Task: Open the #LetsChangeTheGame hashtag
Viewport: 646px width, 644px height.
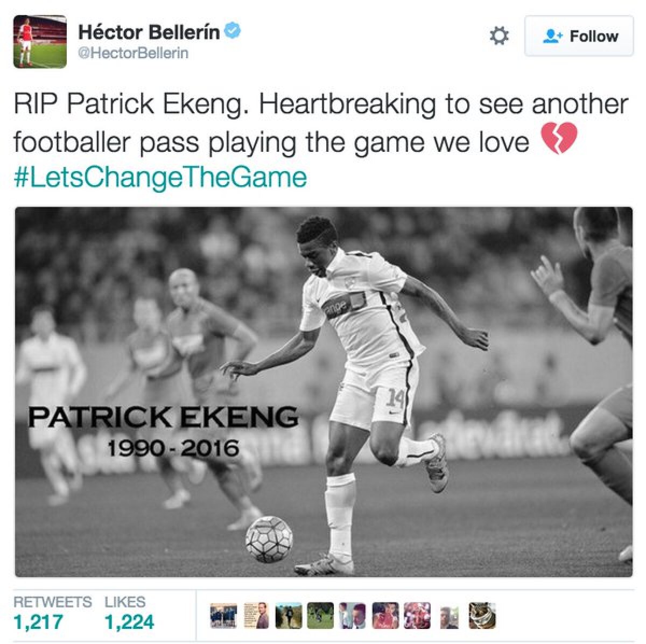Action: tap(160, 178)
